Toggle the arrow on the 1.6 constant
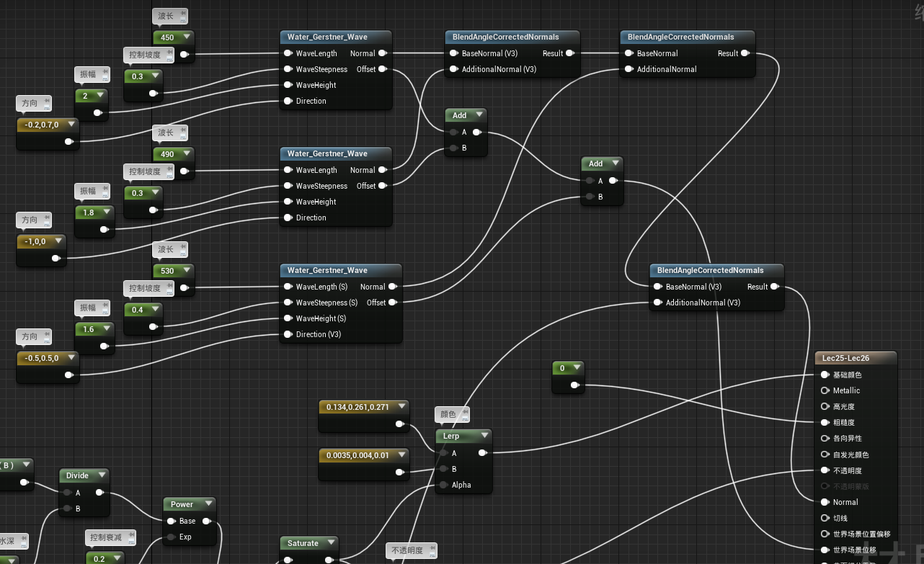Screen dimensions: 924x564 106,329
